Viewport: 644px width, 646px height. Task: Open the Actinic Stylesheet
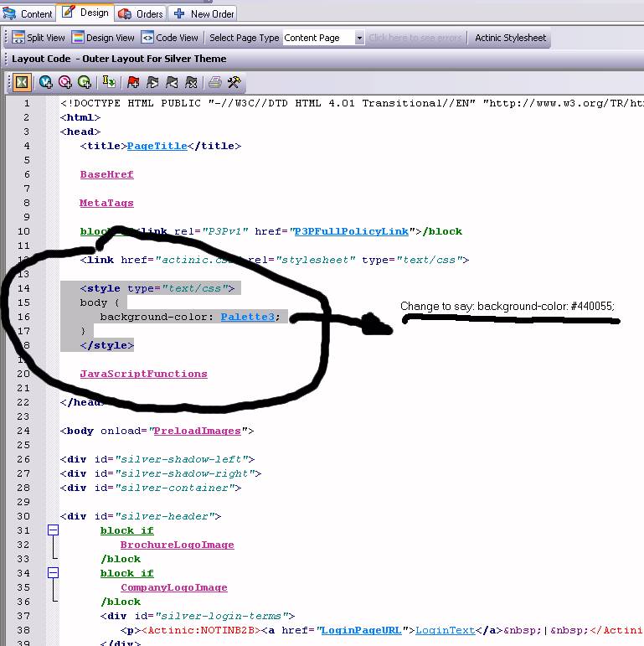point(510,38)
